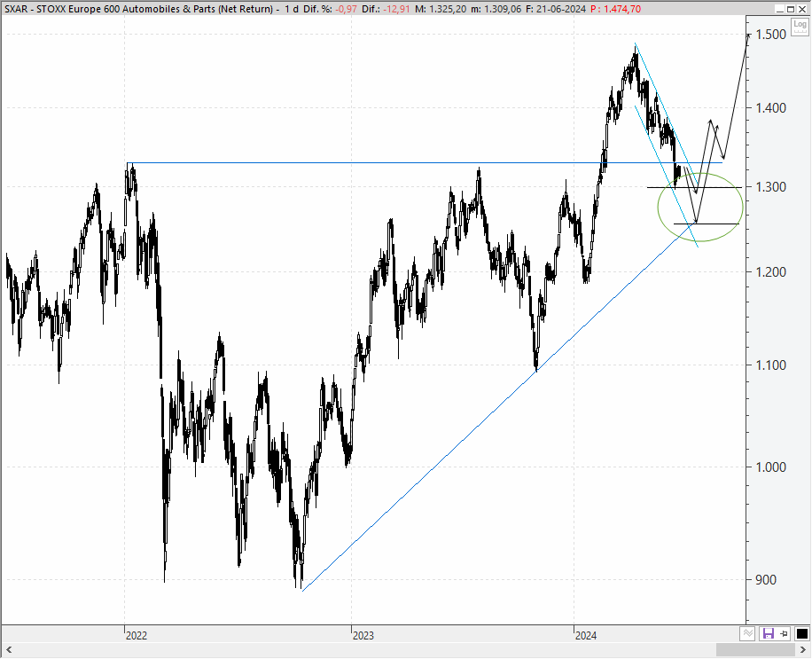Viewport: 812px width, 659px height.
Task: Click the 1.100 price axis label
Action: click(770, 365)
